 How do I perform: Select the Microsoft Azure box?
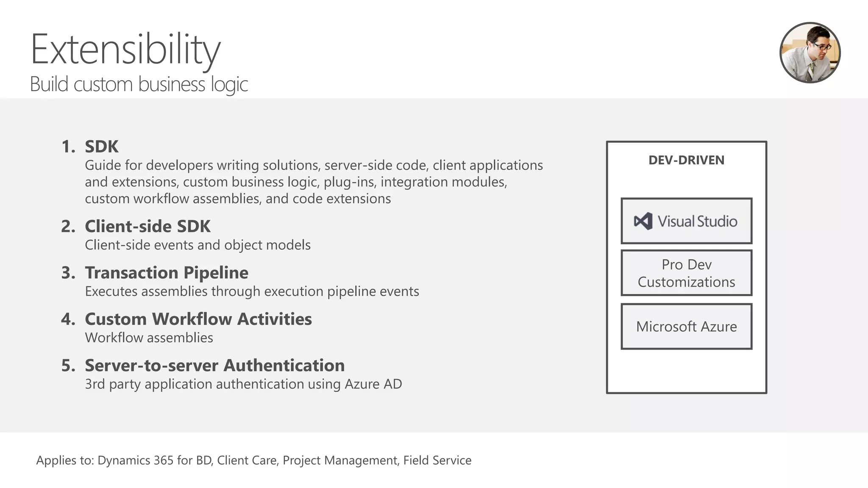[686, 326]
